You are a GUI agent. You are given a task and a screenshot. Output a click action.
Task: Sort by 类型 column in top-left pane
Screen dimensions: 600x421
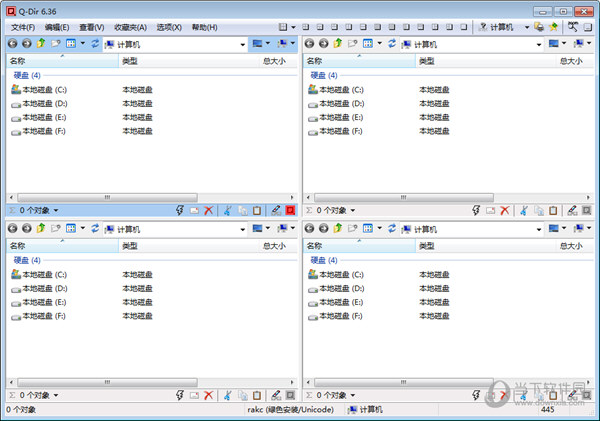189,61
